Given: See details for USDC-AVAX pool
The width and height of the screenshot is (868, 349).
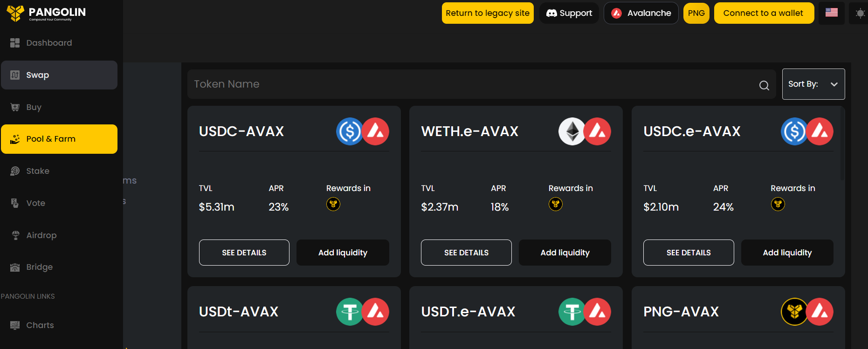Looking at the screenshot, I should coord(244,253).
